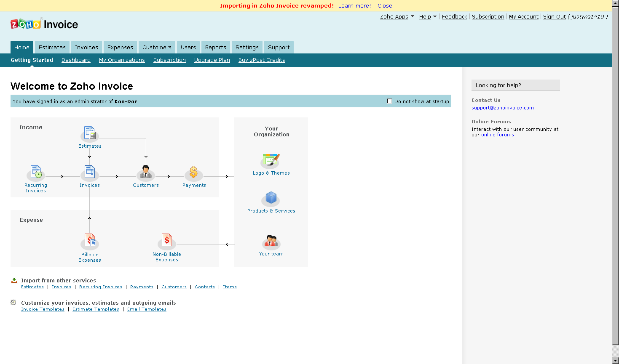Image resolution: width=619 pixels, height=364 pixels.
Task: Click the Products & Services cube icon
Action: (x=271, y=198)
